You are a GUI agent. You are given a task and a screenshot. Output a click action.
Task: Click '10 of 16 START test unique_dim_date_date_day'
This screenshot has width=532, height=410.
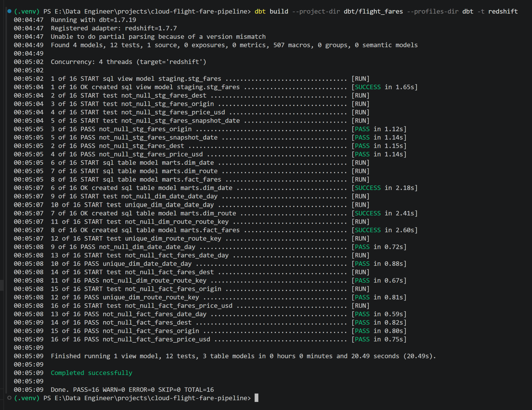pos(132,205)
